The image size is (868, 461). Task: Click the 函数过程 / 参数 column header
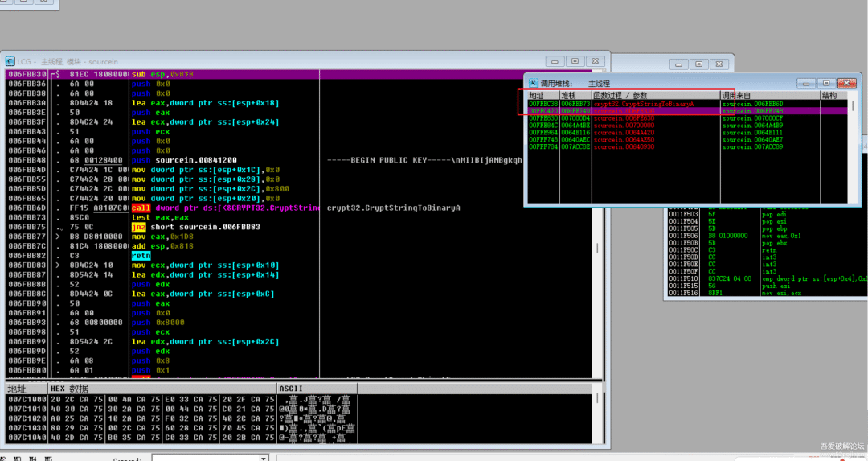click(655, 96)
